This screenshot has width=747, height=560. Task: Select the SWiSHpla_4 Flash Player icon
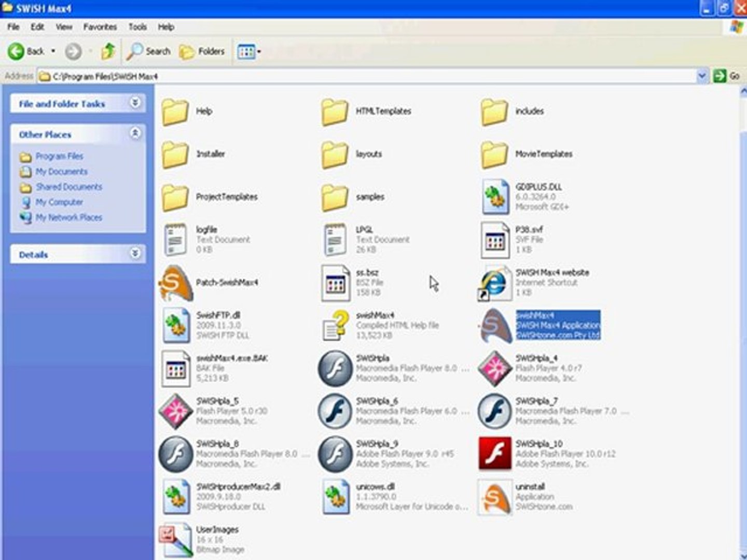495,369
